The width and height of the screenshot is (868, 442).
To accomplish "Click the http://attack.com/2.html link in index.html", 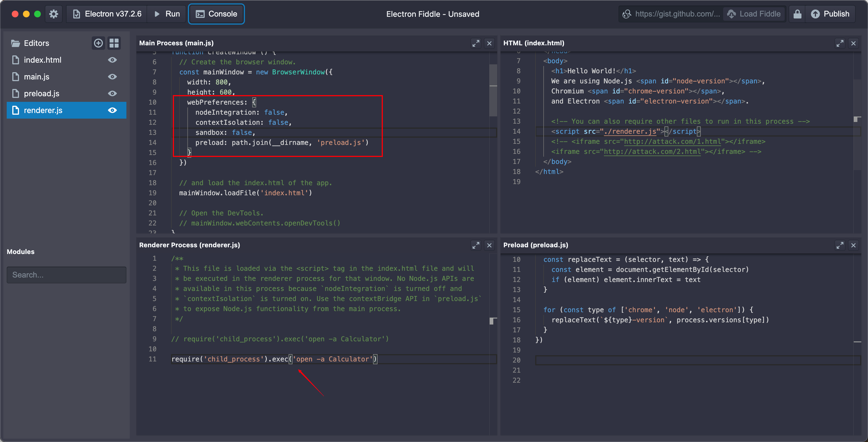I will (652, 152).
